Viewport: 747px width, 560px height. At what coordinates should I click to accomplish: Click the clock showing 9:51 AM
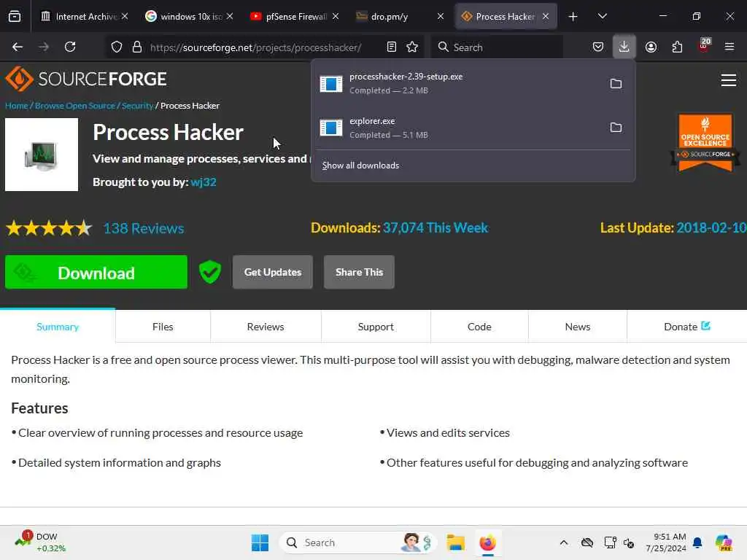(666, 542)
